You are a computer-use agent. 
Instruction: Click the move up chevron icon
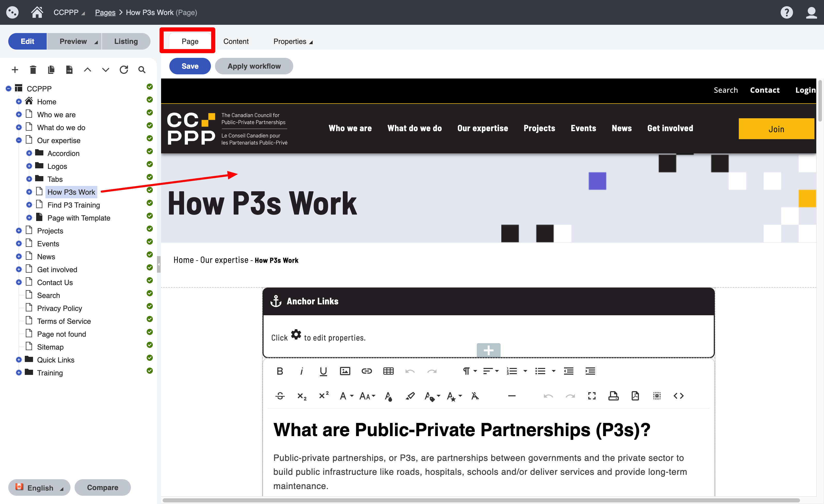pos(88,69)
